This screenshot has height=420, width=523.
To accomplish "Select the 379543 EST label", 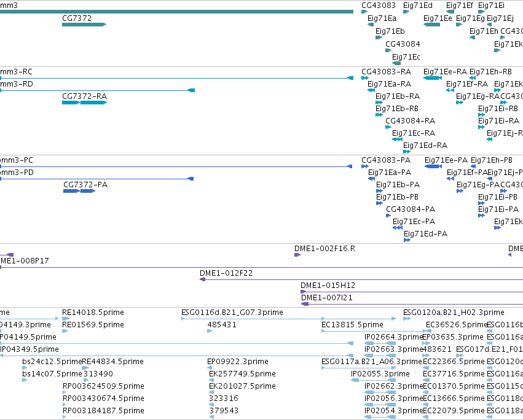I will (x=224, y=411).
